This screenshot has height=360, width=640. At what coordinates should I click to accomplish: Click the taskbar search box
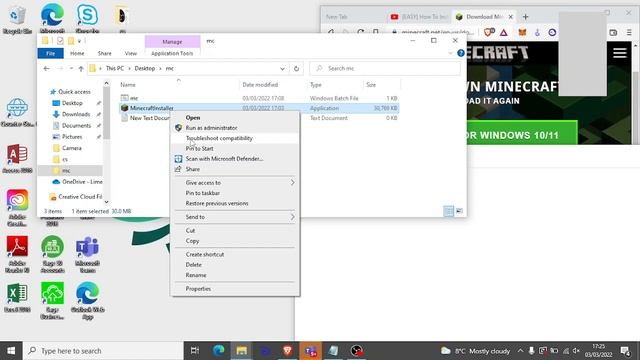[x=103, y=351]
